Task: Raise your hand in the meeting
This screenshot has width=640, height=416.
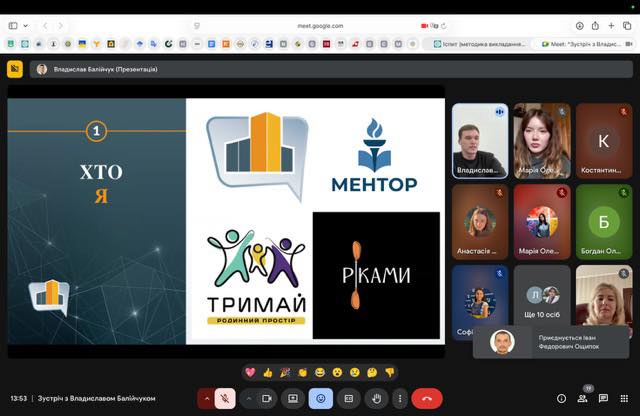Action: (376, 398)
